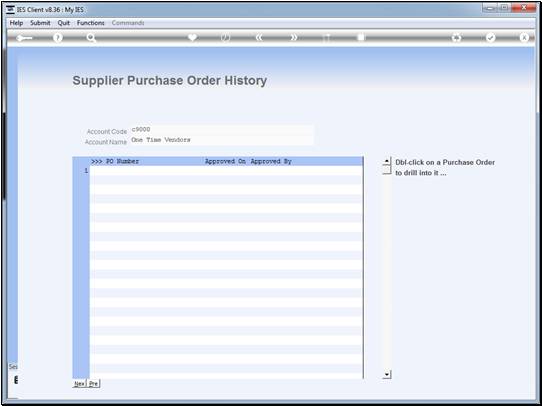The image size is (542, 406).
Task: Open the question mark help icon
Action: tap(58, 38)
